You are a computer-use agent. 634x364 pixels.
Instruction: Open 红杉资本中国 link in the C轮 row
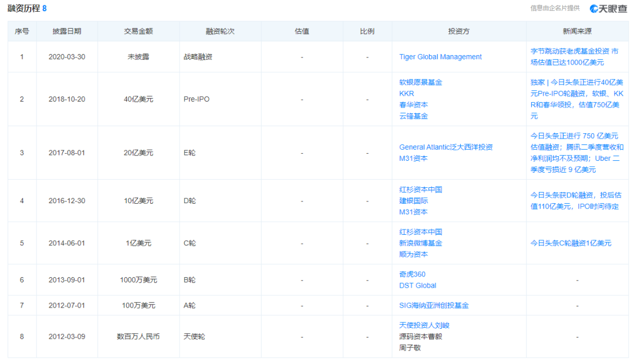pyautogui.click(x=420, y=232)
